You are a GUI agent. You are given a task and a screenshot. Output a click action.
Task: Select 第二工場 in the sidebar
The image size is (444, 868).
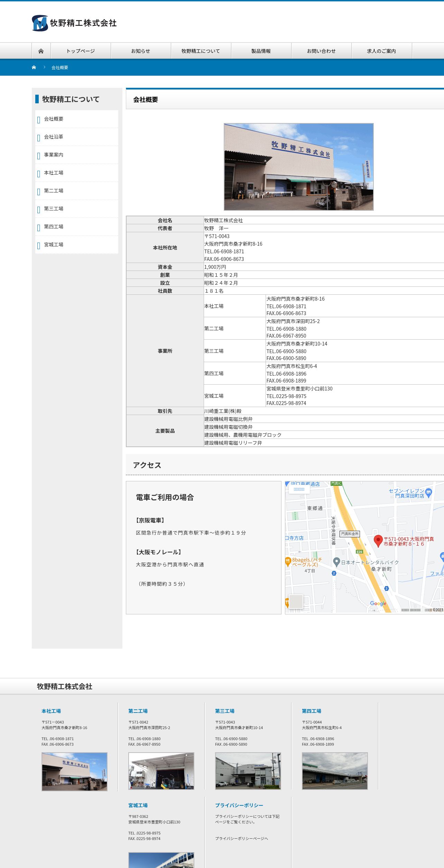(77, 191)
